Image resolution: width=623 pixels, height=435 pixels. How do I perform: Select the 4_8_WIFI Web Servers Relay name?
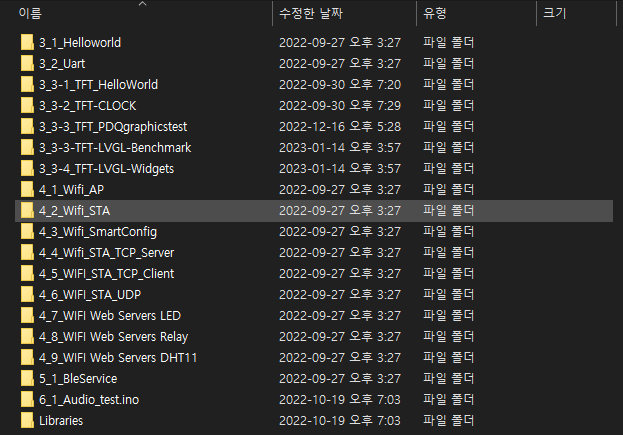(114, 337)
